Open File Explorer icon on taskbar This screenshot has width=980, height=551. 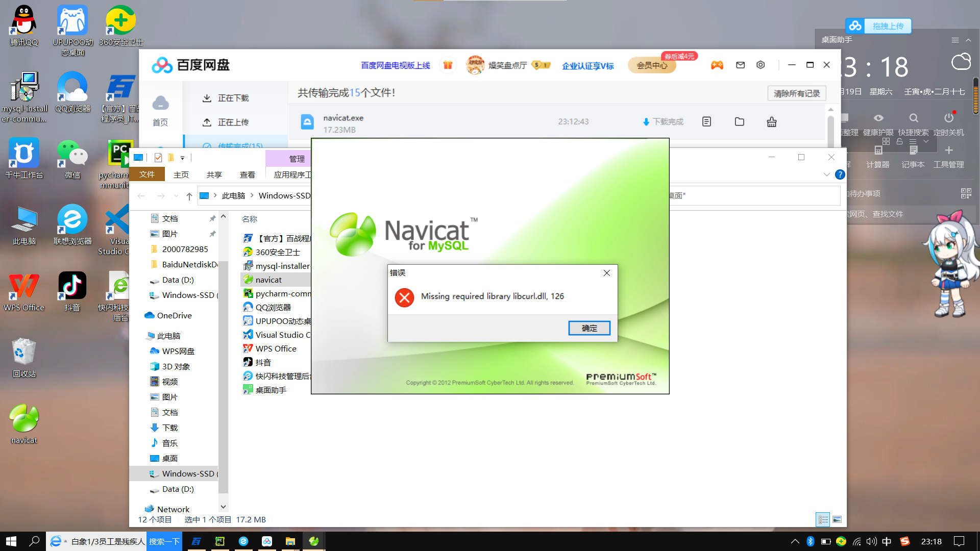pos(290,541)
